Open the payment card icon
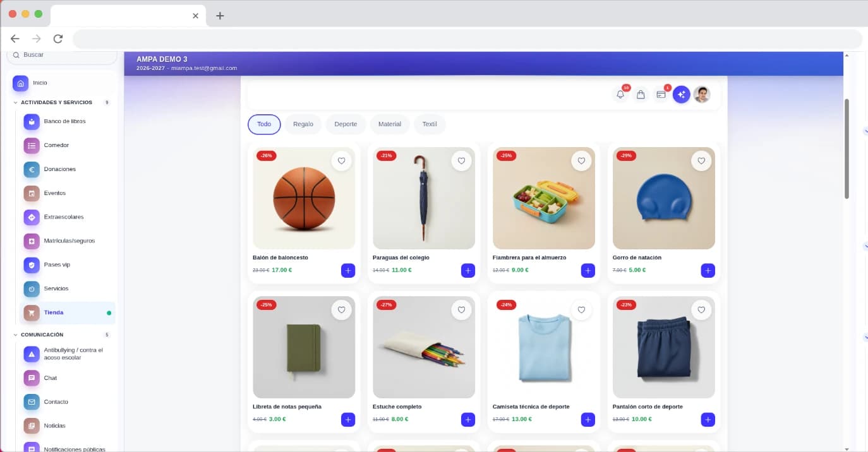868x452 pixels. click(x=661, y=95)
